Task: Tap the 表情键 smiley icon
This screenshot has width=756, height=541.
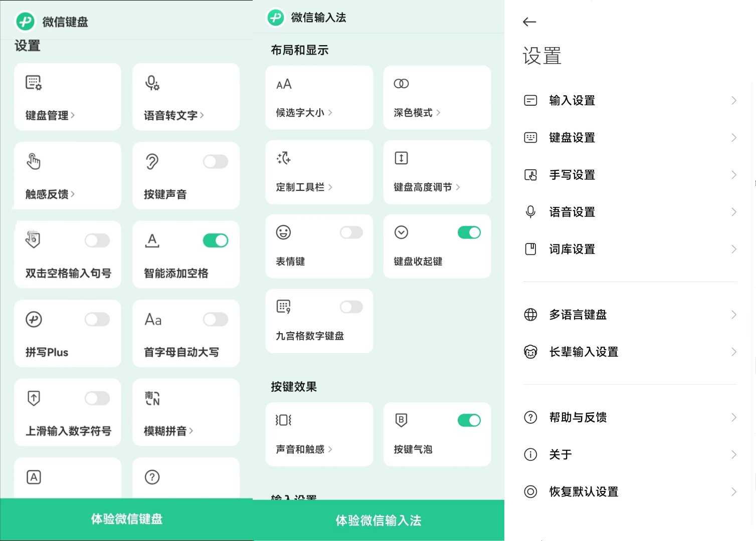Action: [x=283, y=232]
